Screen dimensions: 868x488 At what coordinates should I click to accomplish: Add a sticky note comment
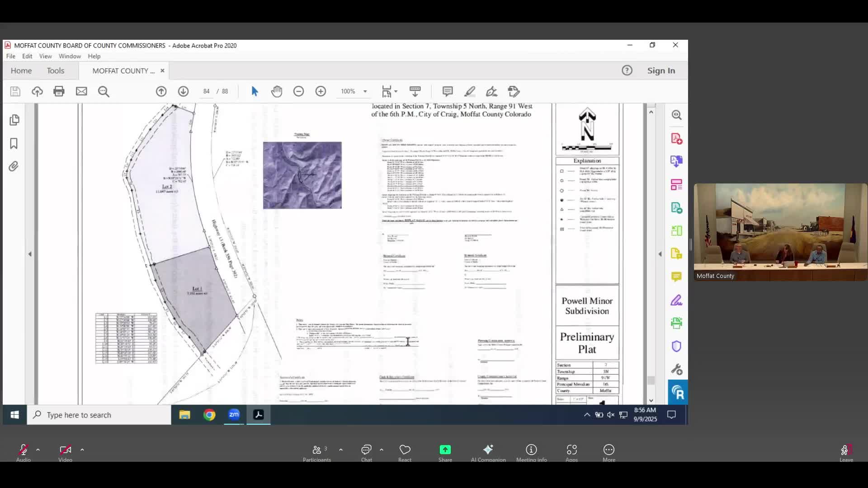(448, 91)
